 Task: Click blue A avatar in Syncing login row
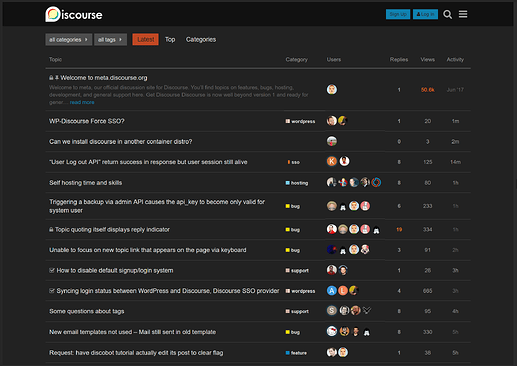click(x=332, y=291)
